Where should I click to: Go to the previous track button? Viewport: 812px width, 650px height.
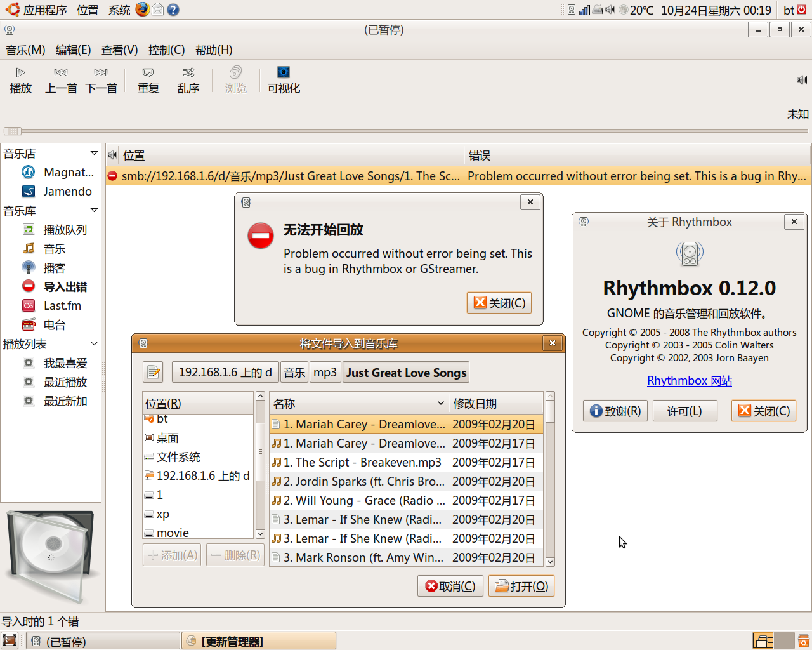tap(61, 80)
